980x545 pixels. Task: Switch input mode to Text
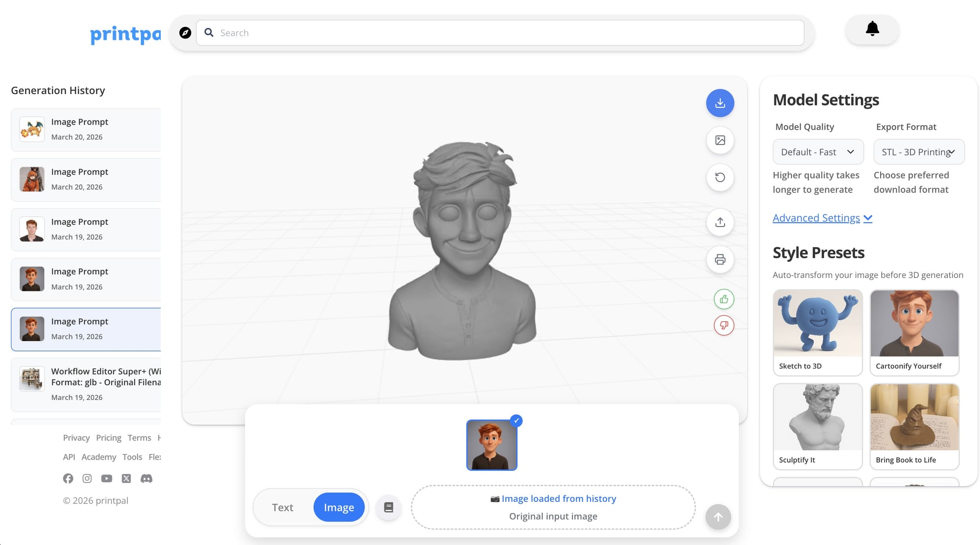[x=283, y=507]
